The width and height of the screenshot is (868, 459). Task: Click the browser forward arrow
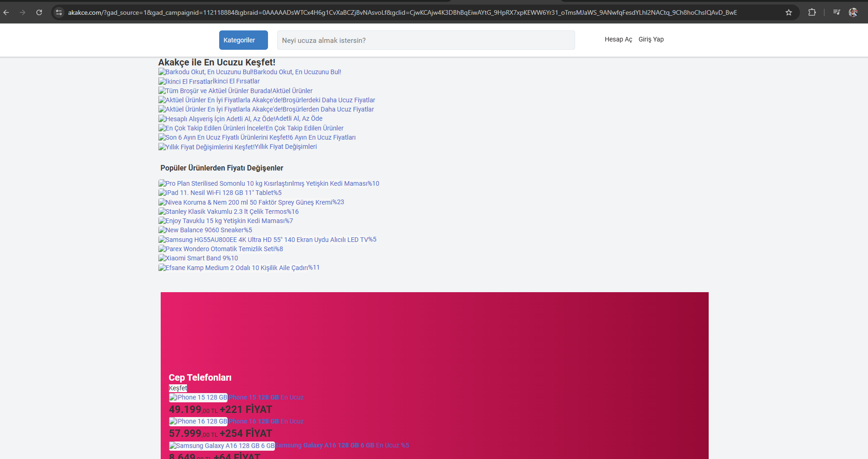click(x=23, y=12)
